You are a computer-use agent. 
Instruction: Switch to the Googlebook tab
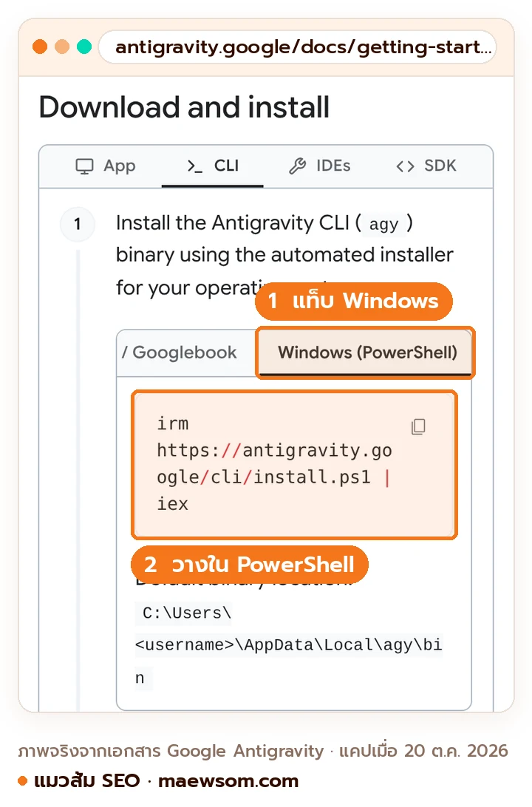[x=180, y=353]
